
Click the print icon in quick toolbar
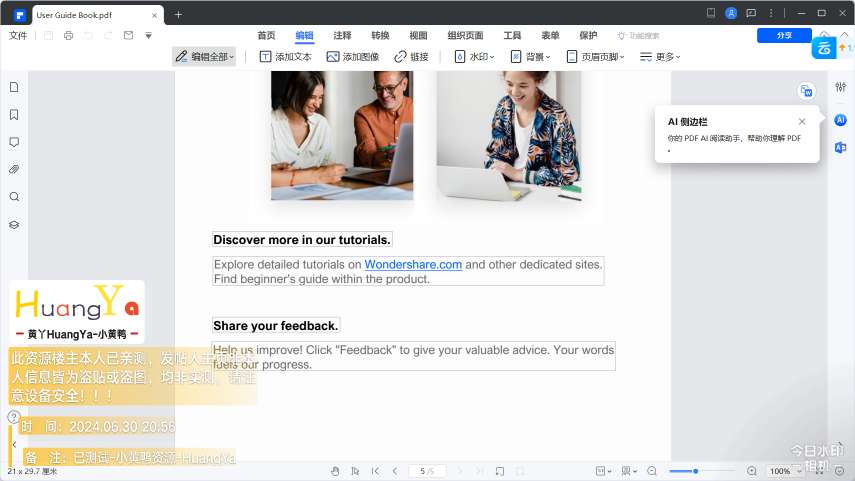(x=68, y=35)
